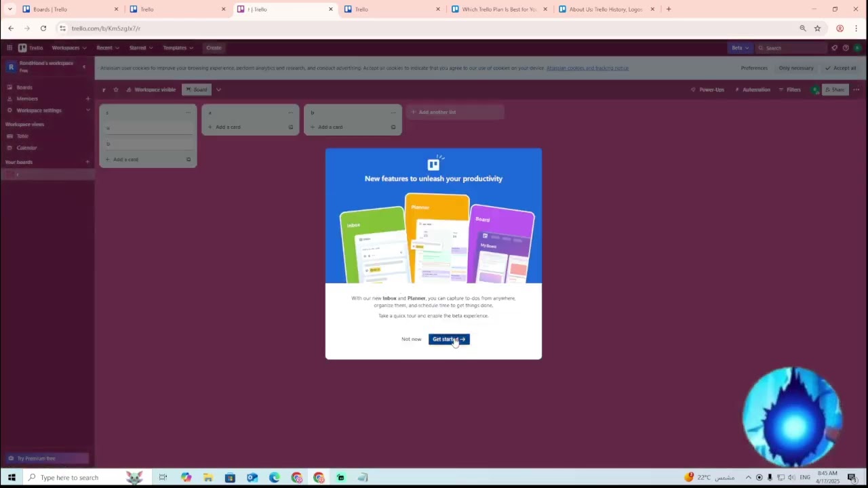Image resolution: width=868 pixels, height=488 pixels.
Task: Open a new browser tab with plus icon
Action: [x=669, y=9]
